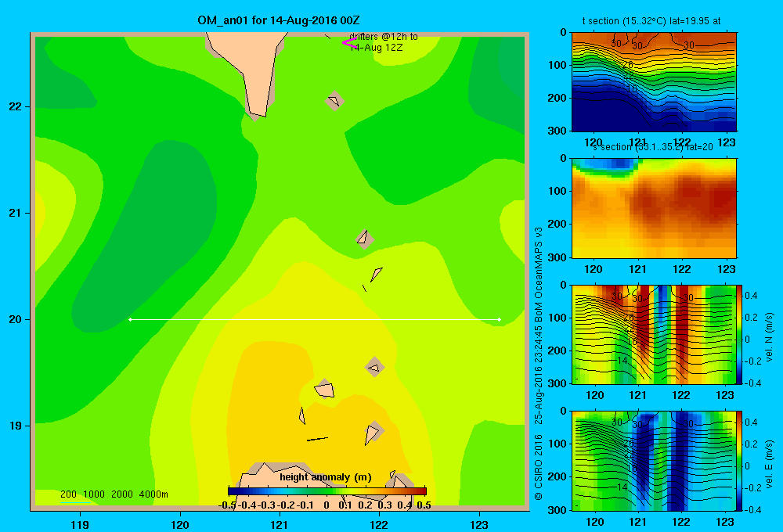Click the small island east of Taiwan near 22°N
This screenshot has width=783, height=532.
(334, 101)
